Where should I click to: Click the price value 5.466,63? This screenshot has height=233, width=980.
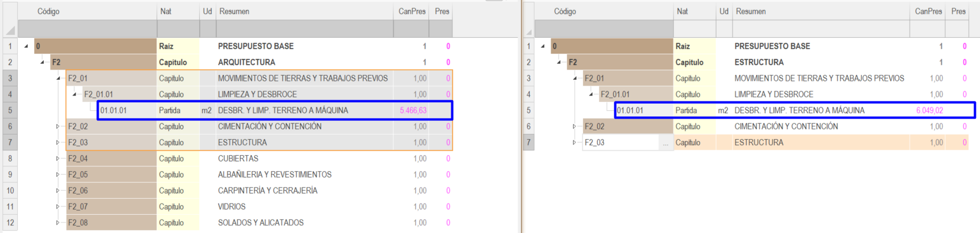coord(413,110)
